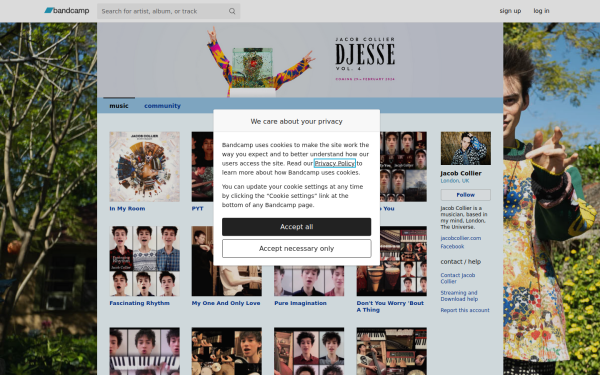
Task: Click Report this account link
Action: tap(465, 310)
